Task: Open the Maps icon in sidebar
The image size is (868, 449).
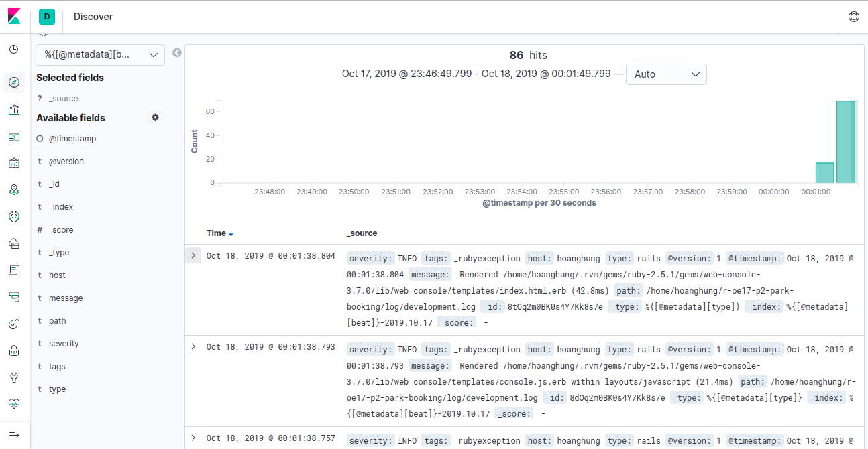Action: click(x=14, y=190)
